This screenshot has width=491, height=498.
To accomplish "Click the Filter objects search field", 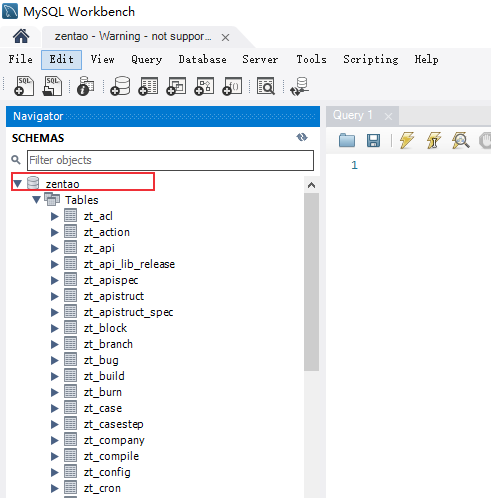I will coord(170,160).
